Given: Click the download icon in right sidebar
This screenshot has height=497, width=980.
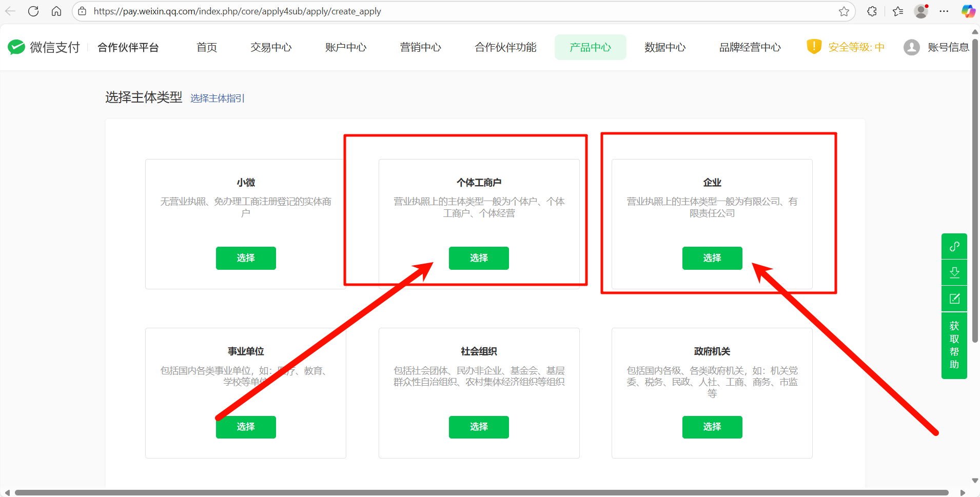Looking at the screenshot, I should 954,272.
